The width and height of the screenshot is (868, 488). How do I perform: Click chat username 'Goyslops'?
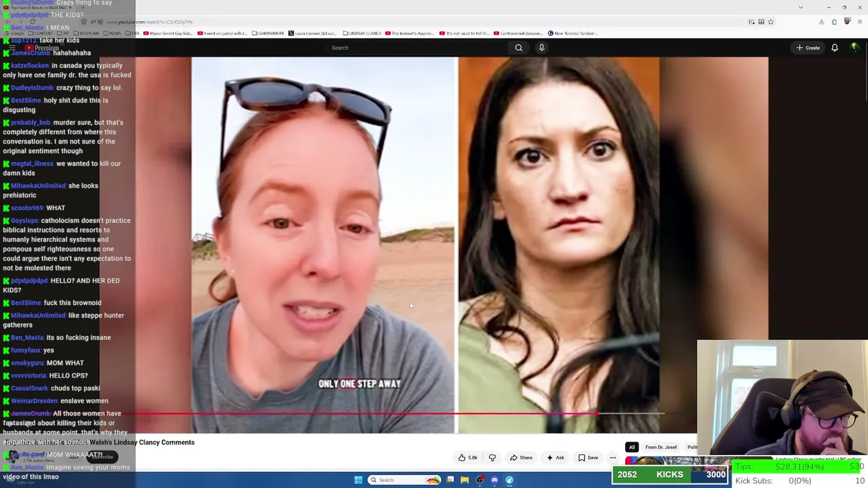click(x=24, y=220)
